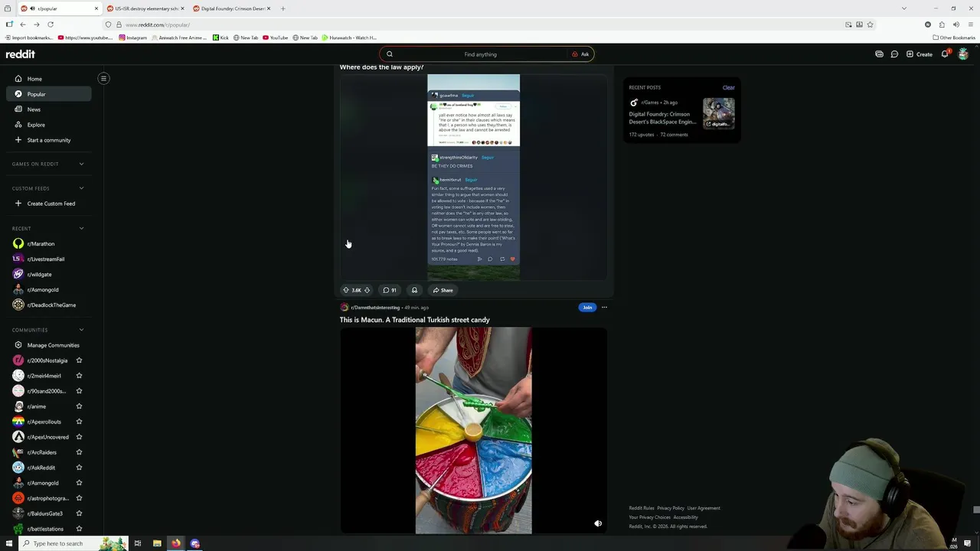980x551 pixels.
Task: Click the Reddit logo in header
Action: click(21, 54)
